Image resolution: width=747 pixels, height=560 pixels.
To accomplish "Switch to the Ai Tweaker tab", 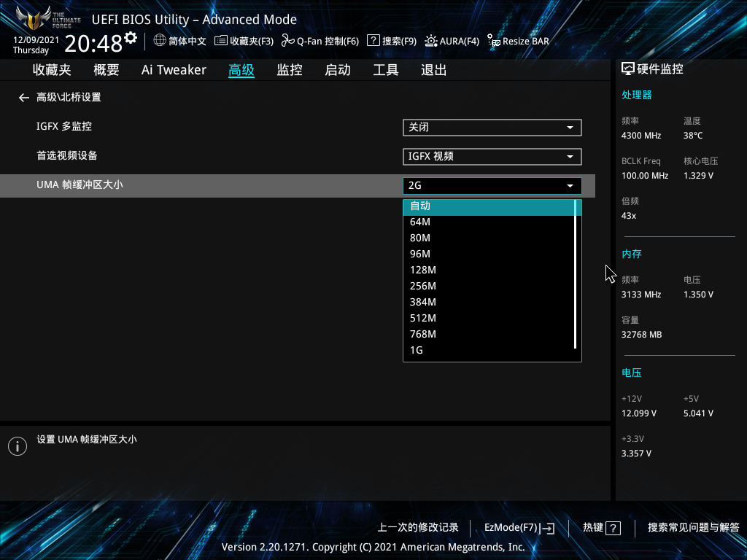I will coord(174,69).
